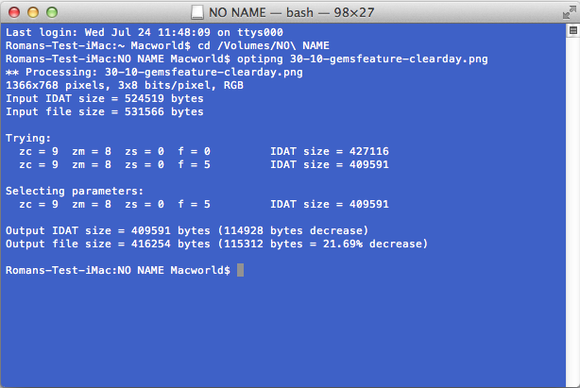Click the 'IDAT size = 427116' value

[330, 151]
